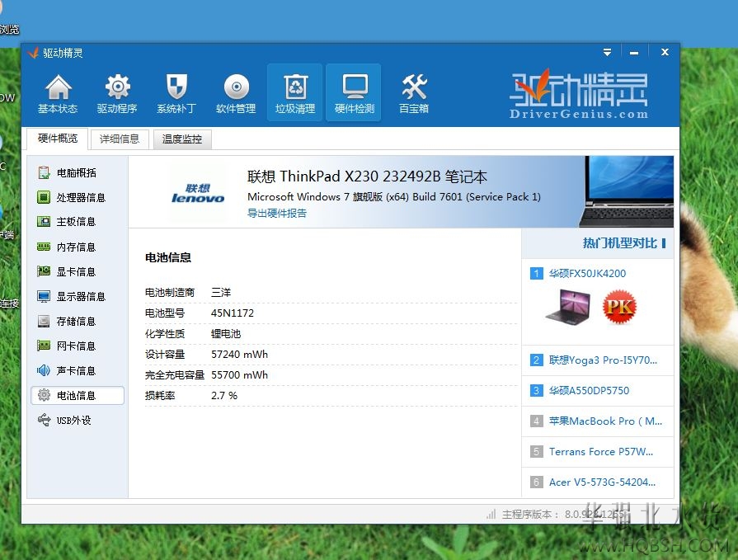
Task: Select 主板信息 in the sidebar
Action: coord(78,222)
